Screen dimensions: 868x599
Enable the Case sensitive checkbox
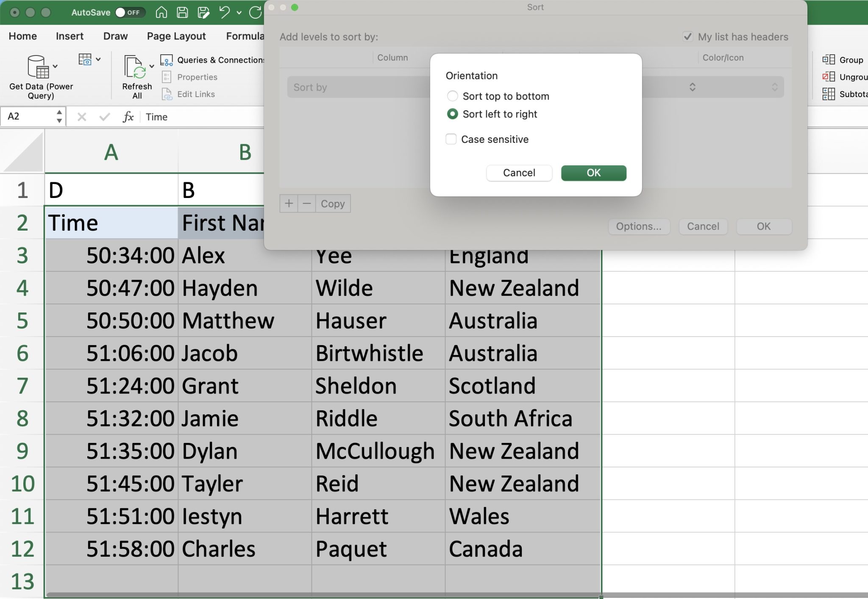[x=450, y=139]
